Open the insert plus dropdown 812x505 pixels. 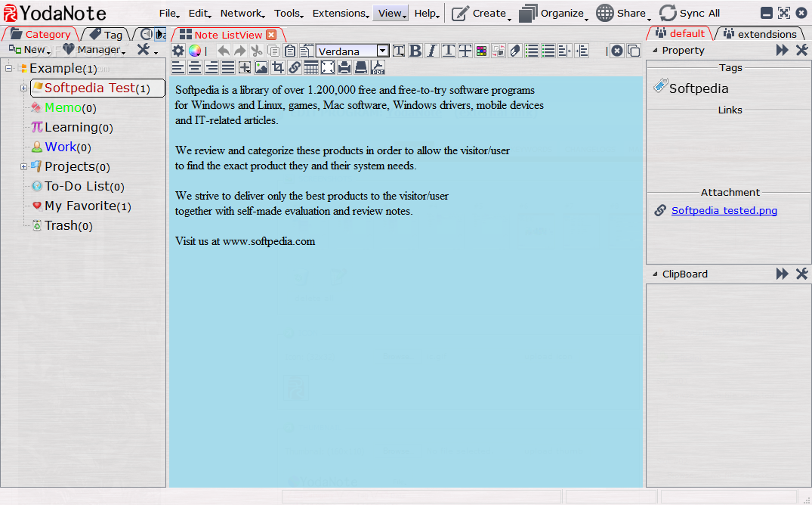pos(245,67)
